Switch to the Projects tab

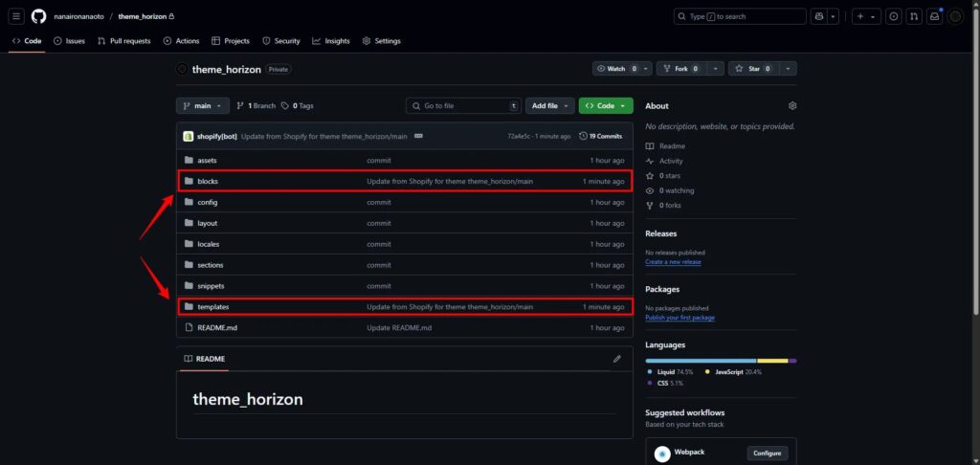click(231, 40)
